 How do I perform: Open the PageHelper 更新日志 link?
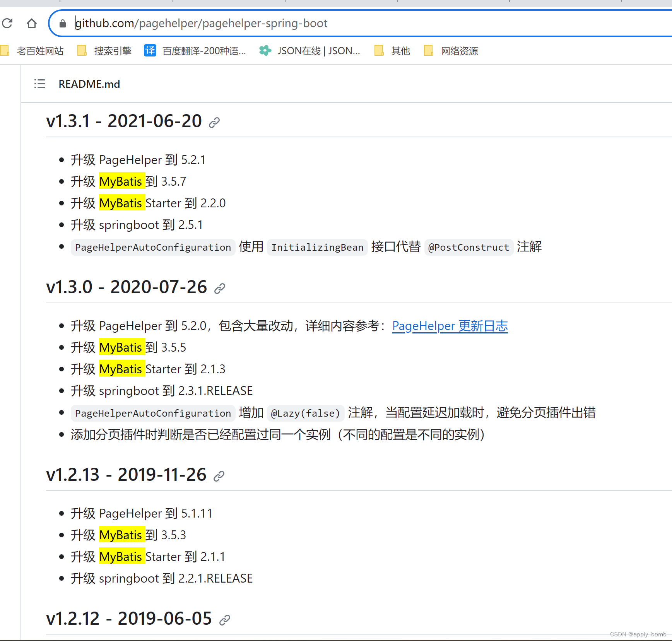[450, 326]
